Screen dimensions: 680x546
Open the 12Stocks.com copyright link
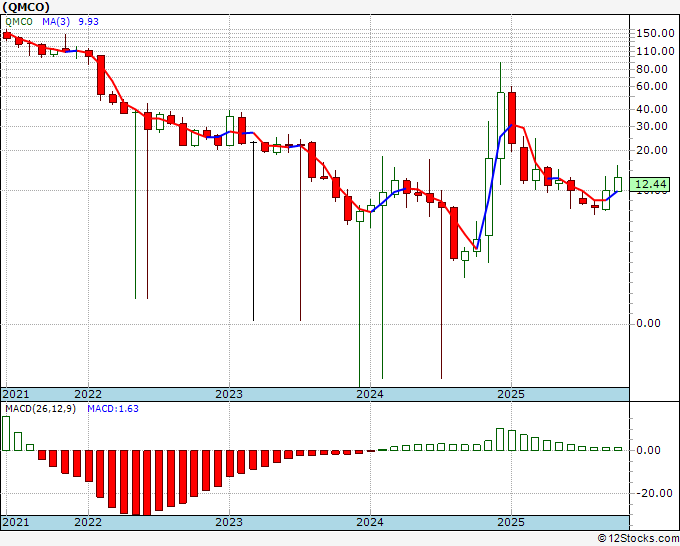coord(638,539)
